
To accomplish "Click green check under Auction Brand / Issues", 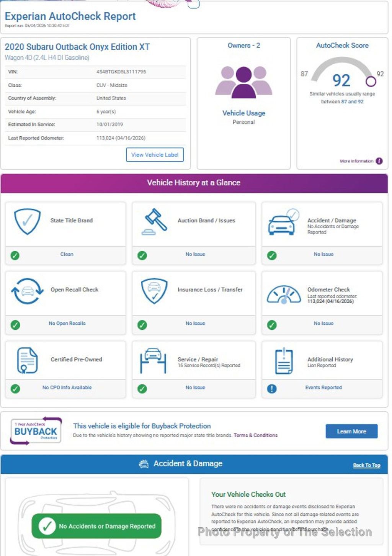I will [142, 255].
